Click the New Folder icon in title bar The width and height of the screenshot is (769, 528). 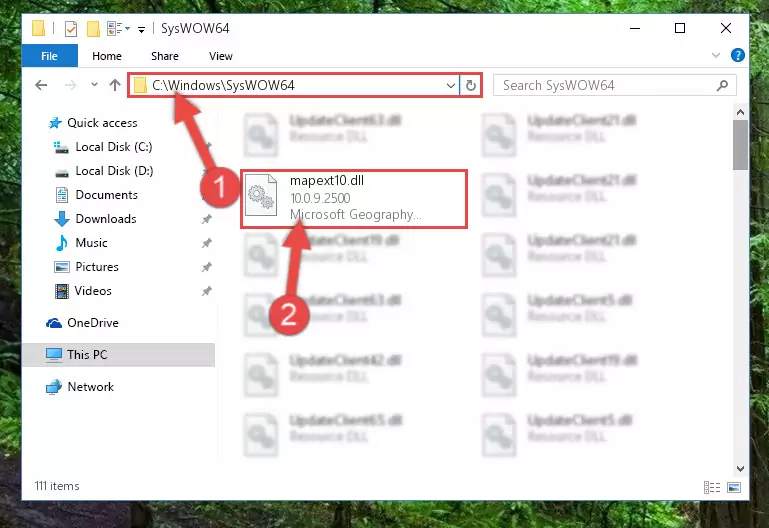[93, 29]
